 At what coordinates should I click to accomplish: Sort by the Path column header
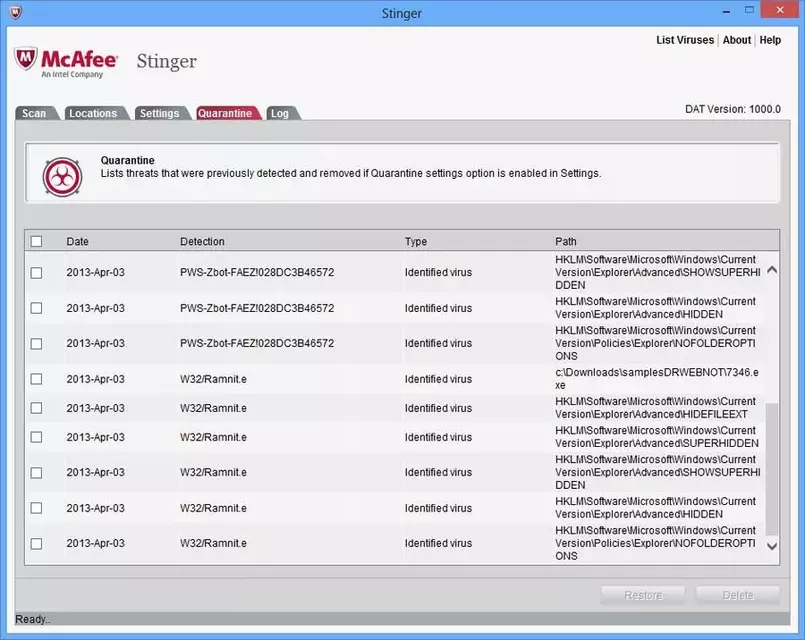(566, 241)
